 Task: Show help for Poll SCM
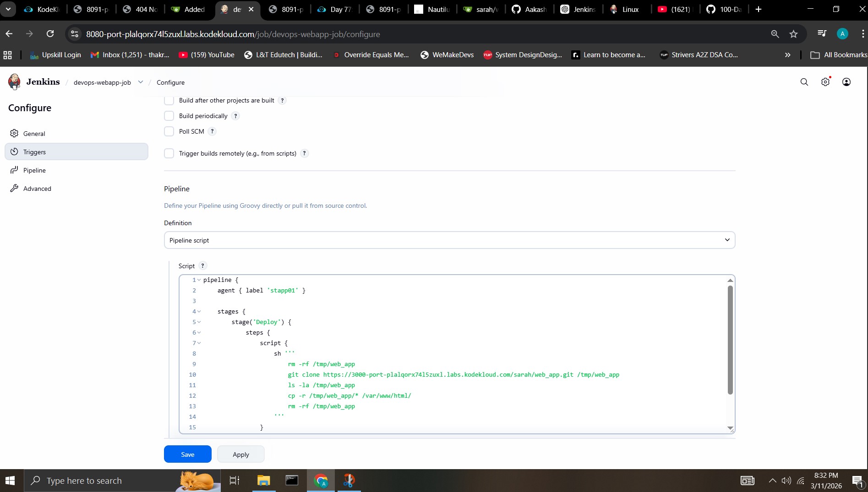(212, 131)
